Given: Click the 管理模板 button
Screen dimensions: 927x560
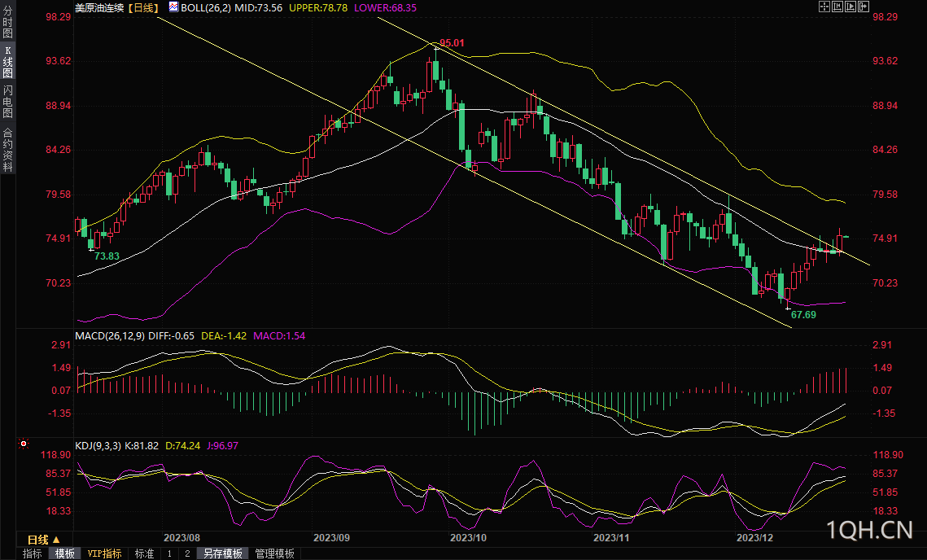Looking at the screenshot, I should point(275,553).
